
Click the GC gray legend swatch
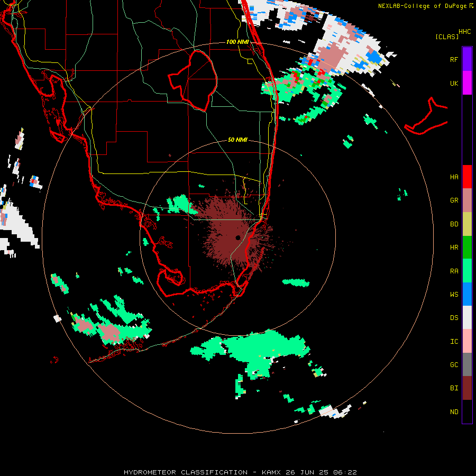point(467,364)
